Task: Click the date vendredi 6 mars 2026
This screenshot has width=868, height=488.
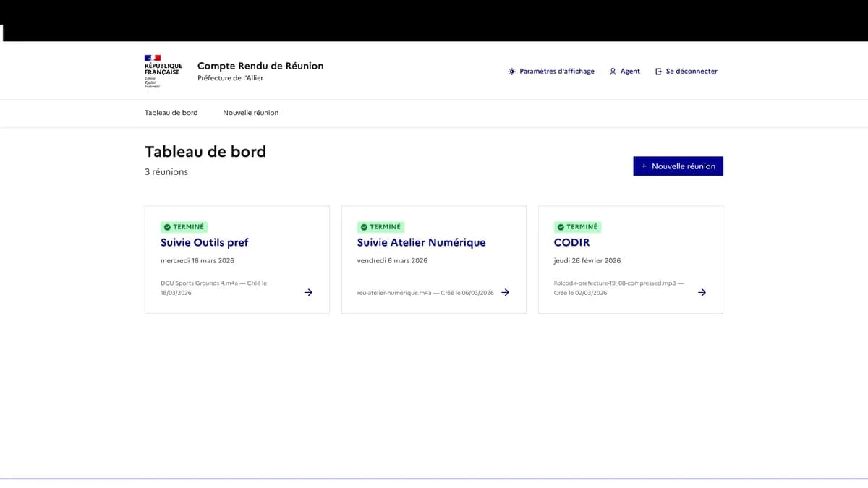Action: coord(393,261)
